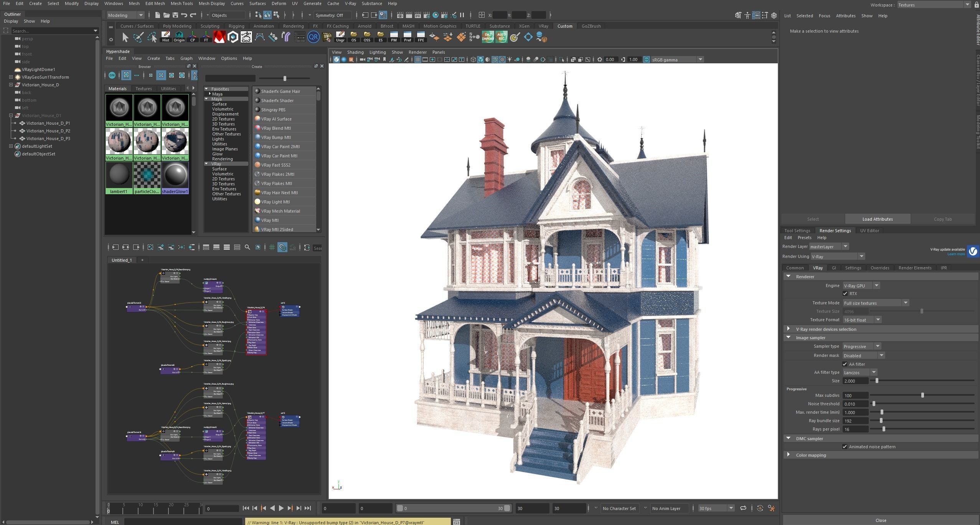Toggle loop playback button on timeline

(743, 508)
